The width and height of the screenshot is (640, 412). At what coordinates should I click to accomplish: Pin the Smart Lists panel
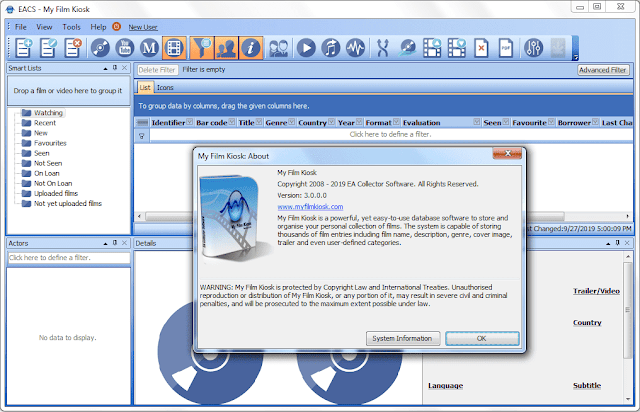point(115,68)
